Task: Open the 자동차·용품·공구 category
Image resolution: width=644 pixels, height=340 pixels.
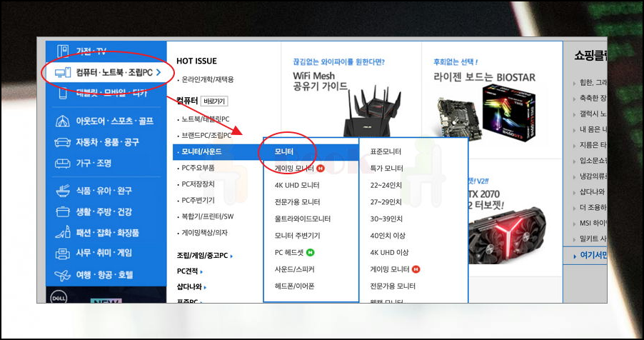Action: 107,142
